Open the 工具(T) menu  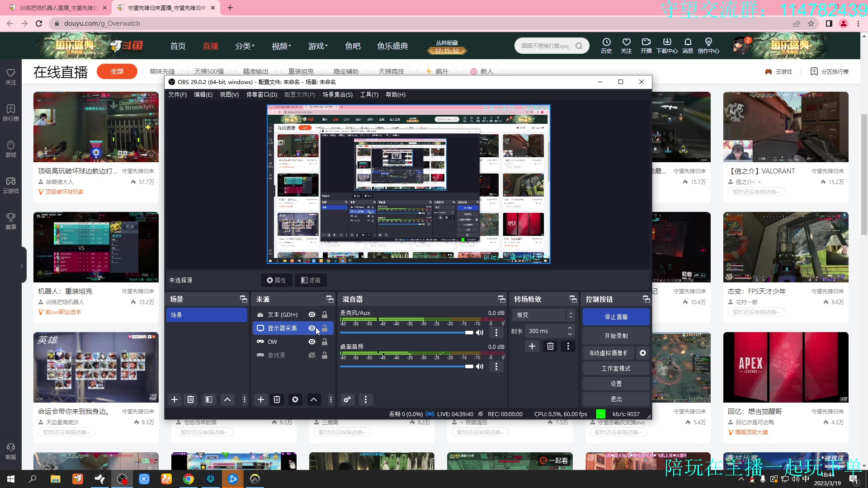369,94
